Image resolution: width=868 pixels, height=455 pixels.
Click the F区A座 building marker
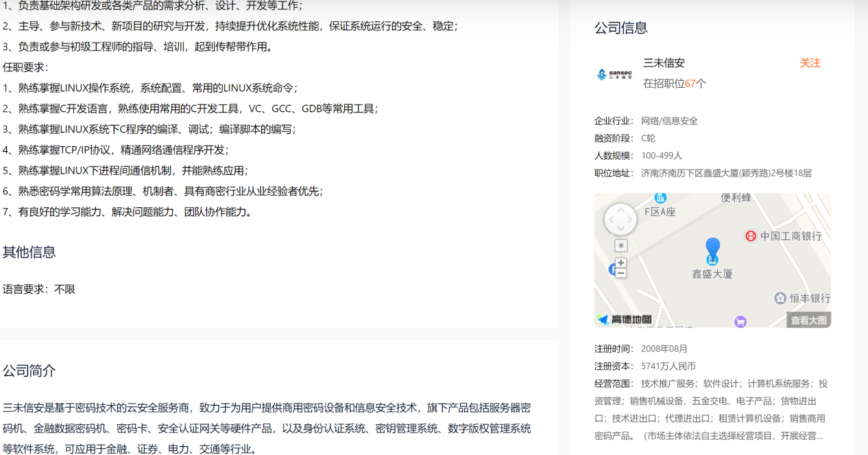[660, 198]
